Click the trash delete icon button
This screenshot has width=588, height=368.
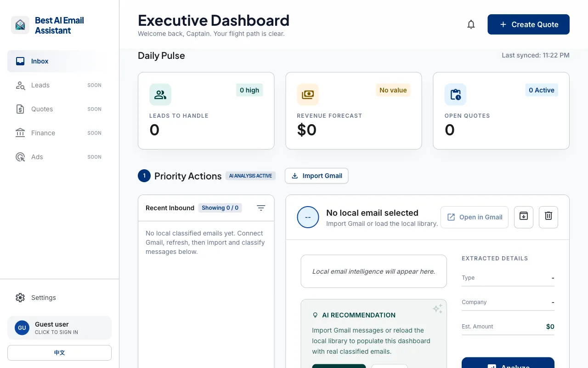point(548,217)
